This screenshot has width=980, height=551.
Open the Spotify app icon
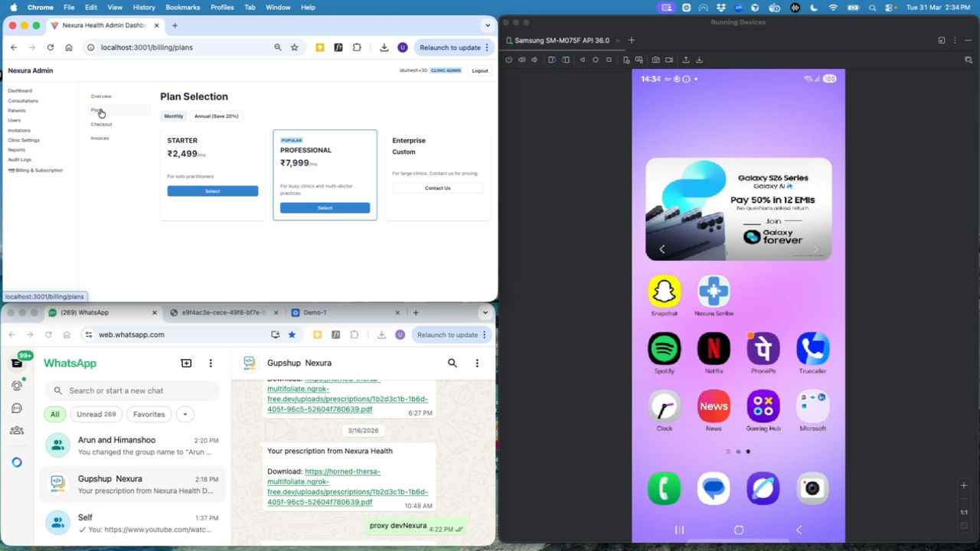pos(665,349)
